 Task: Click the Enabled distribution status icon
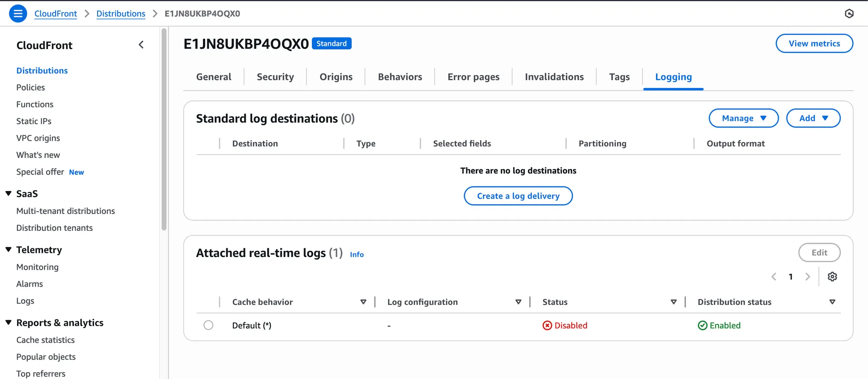click(x=702, y=325)
